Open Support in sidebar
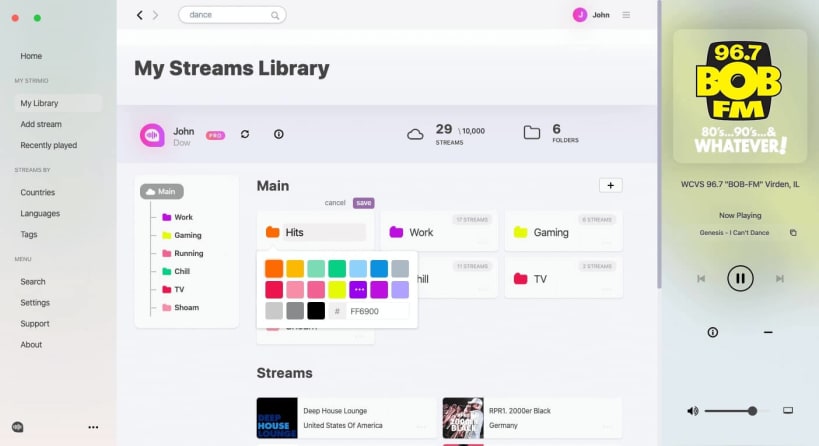 pyautogui.click(x=35, y=324)
